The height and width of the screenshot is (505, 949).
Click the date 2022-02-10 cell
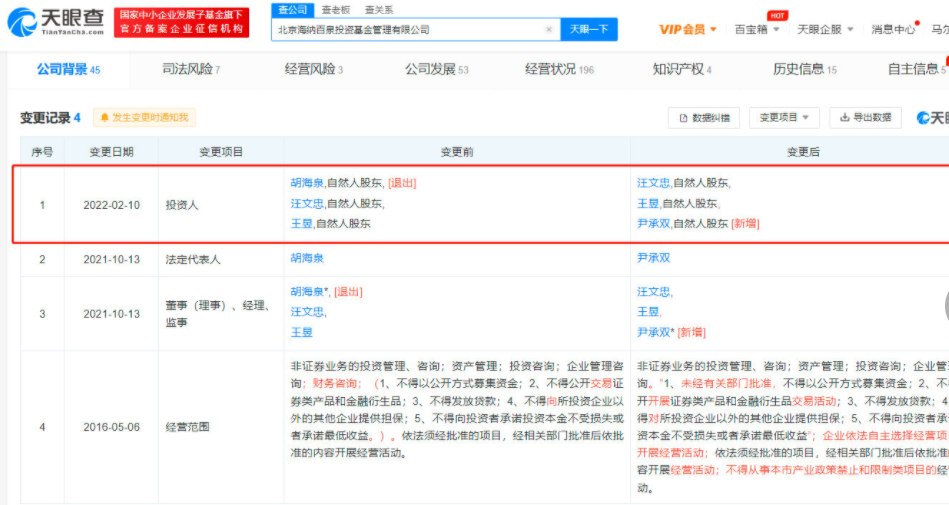click(111, 205)
